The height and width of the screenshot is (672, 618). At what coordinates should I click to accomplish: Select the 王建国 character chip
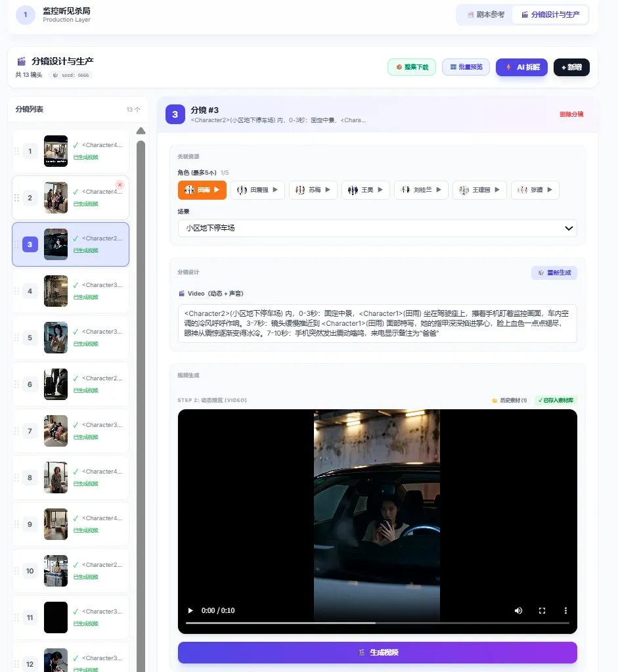click(x=479, y=190)
